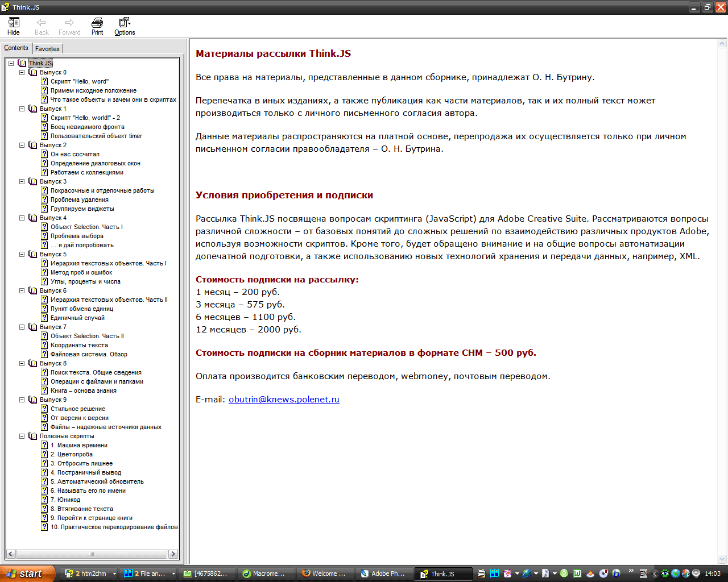Collapse the Выпуск 8 node
Viewport: 728px width, 582px height.
point(22,363)
